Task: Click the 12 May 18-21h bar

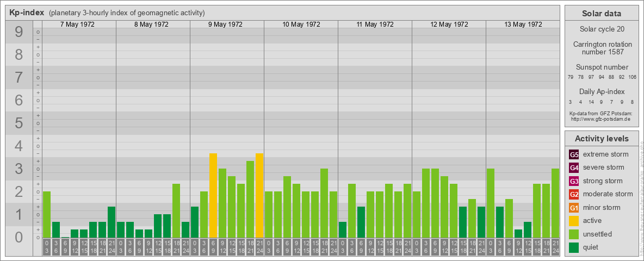Action: pyautogui.click(x=472, y=219)
